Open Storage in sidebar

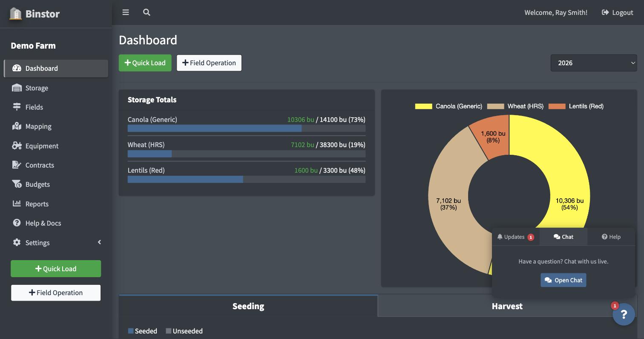pyautogui.click(x=56, y=88)
